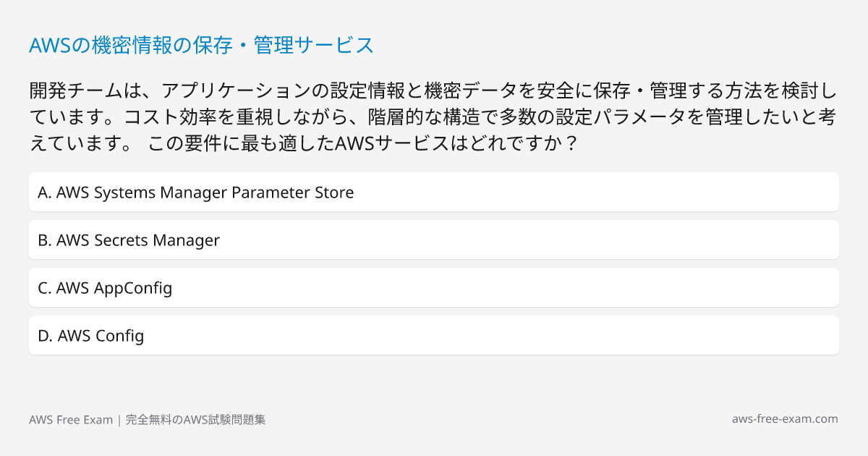Click the 'A.' letter label of first option
This screenshot has height=456, width=868.
point(45,193)
